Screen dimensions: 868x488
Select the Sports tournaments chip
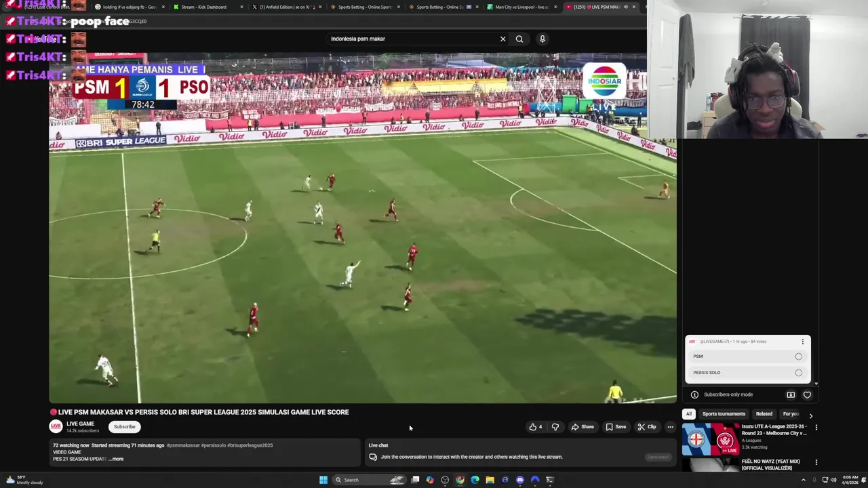click(724, 413)
